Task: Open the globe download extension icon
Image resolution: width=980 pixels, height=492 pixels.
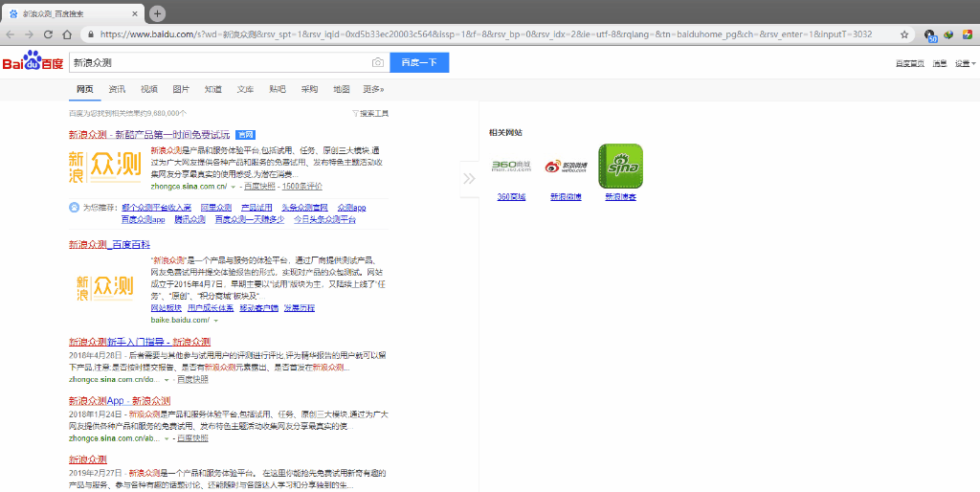Action: 948,34
